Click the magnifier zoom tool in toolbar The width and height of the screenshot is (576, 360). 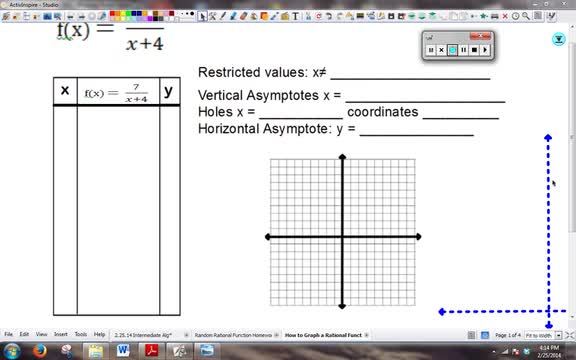click(x=526, y=16)
